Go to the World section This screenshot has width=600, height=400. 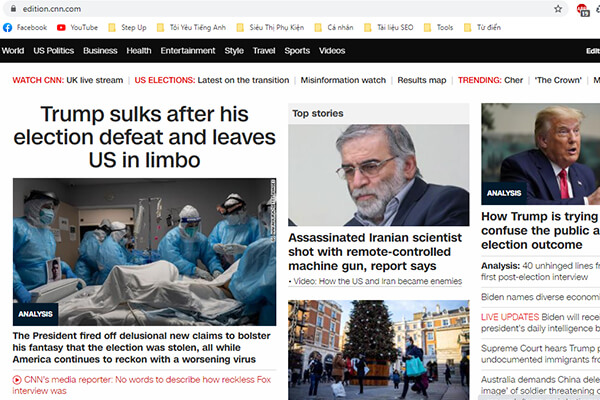pyautogui.click(x=13, y=51)
